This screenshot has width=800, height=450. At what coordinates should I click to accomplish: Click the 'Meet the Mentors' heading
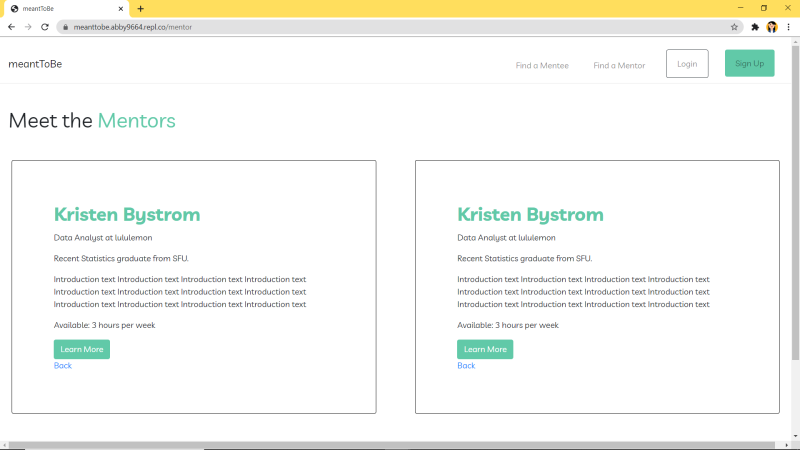pos(92,121)
